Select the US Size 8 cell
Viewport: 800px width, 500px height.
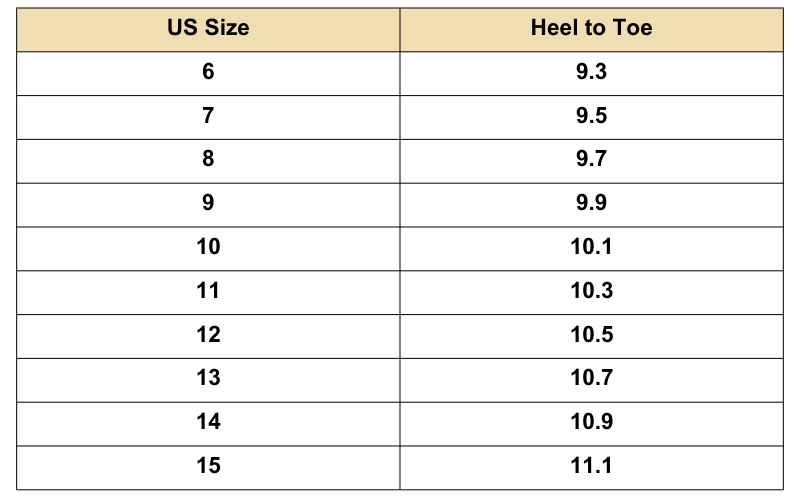point(208,160)
